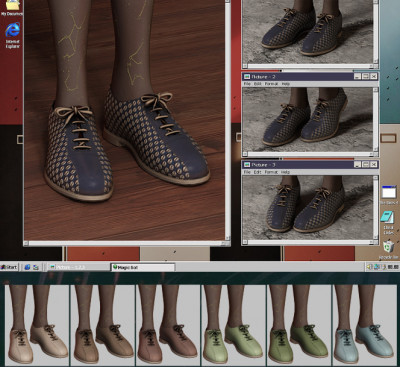
Task: Click the system tray icons on taskbar
Action: click(382, 267)
